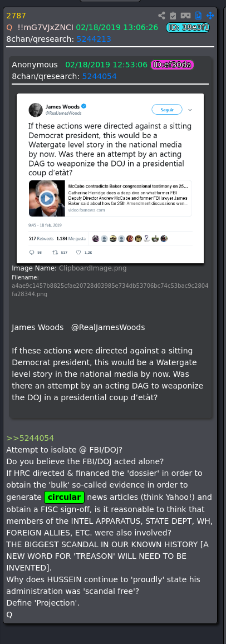Open quoted post 5244054 link
Image resolution: width=226 pixels, height=644 pixels.
coord(99,76)
